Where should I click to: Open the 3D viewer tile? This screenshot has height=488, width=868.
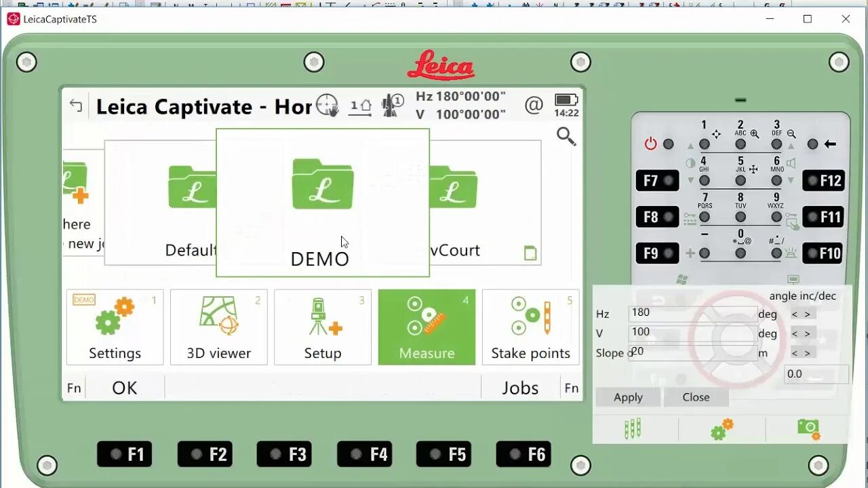point(218,327)
